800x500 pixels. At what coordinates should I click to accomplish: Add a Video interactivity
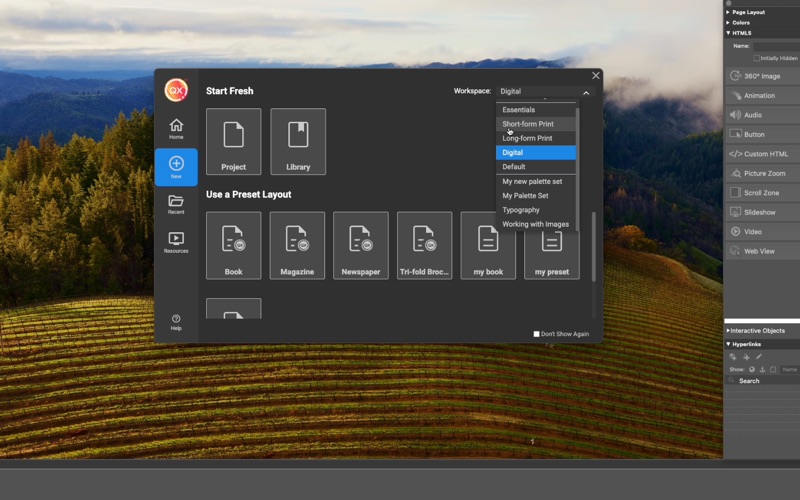(x=762, y=232)
